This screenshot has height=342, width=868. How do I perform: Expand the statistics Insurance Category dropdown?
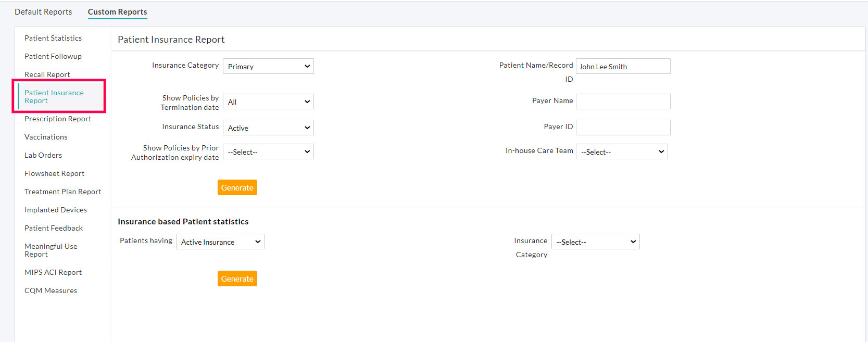tap(595, 242)
